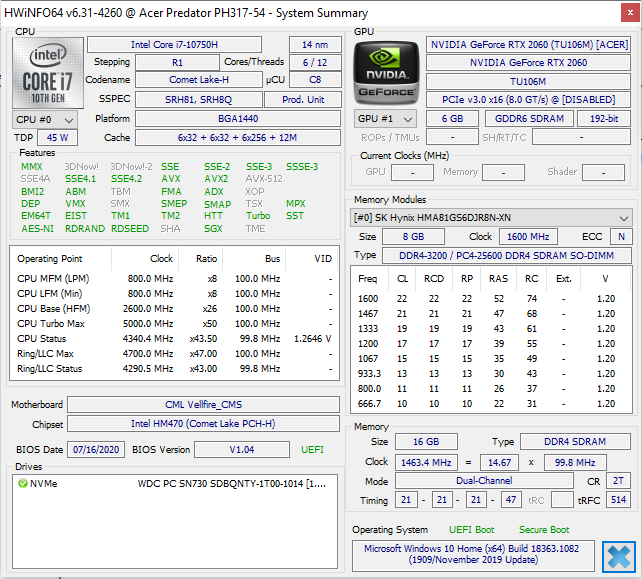
Task: Click the ECC N field
Action: tap(621, 237)
